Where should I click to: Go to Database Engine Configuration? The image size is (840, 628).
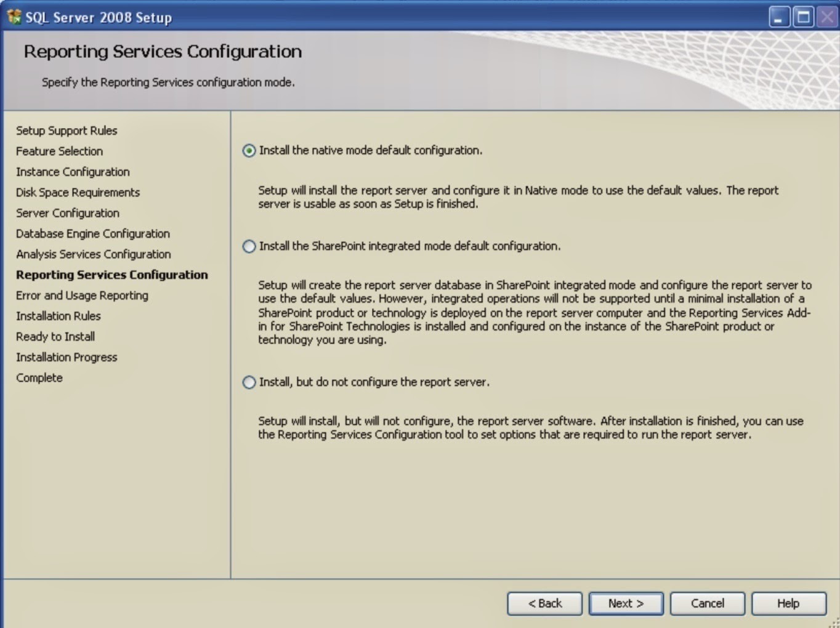pos(93,233)
